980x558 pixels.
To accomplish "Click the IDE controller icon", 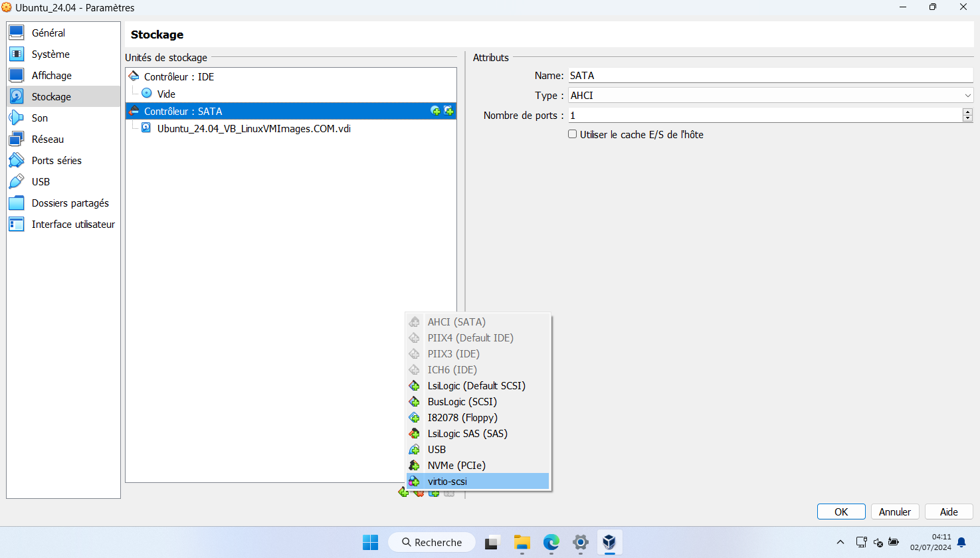I will coord(134,76).
